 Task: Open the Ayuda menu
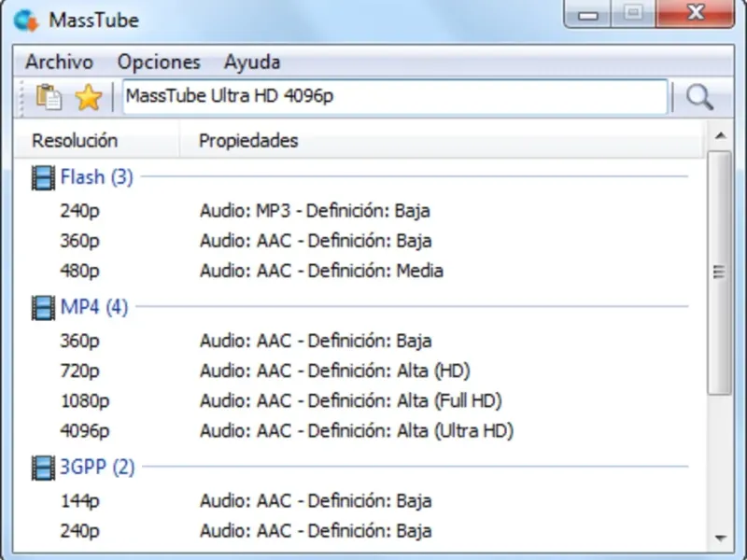252,62
